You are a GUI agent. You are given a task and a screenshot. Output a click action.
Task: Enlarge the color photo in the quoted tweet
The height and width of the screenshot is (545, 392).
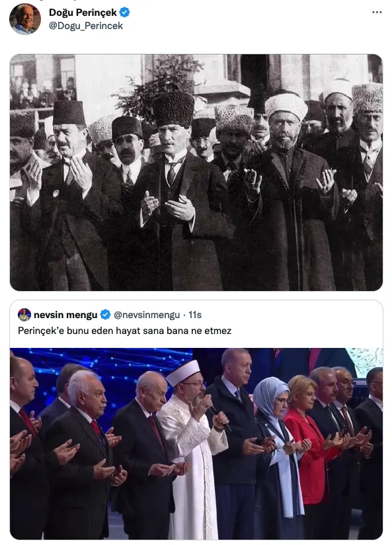tap(196, 444)
